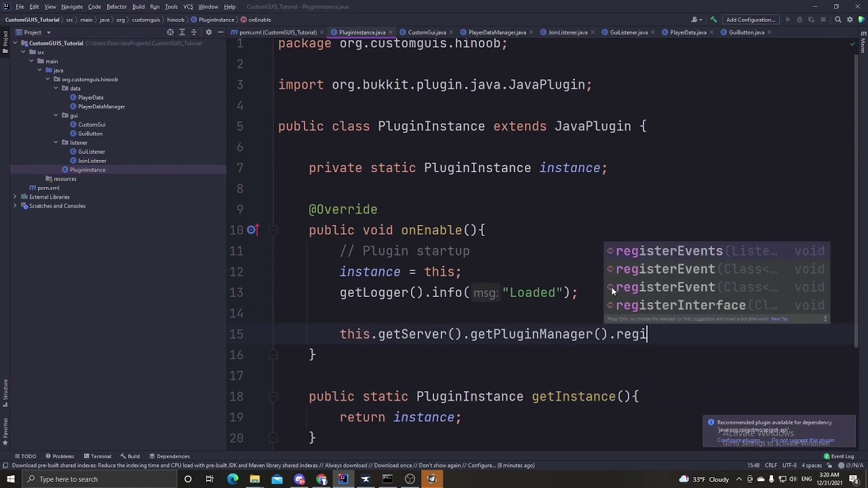This screenshot has height=488, width=868.
Task: Open the File menu
Action: point(20,7)
